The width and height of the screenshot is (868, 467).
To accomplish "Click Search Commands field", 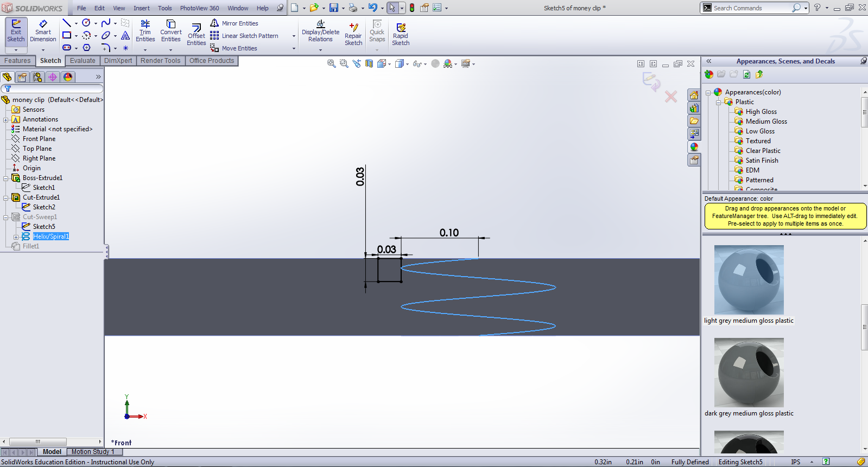I will [751, 8].
